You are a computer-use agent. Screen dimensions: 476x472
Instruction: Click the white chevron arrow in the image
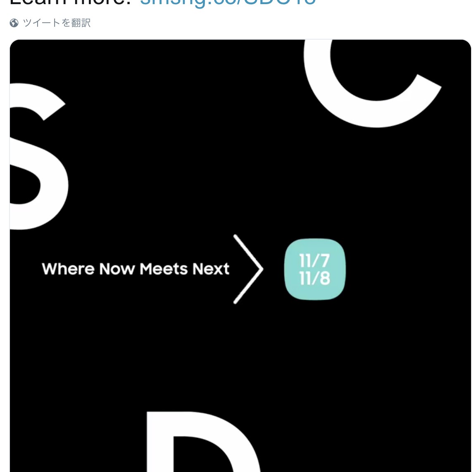pos(248,269)
